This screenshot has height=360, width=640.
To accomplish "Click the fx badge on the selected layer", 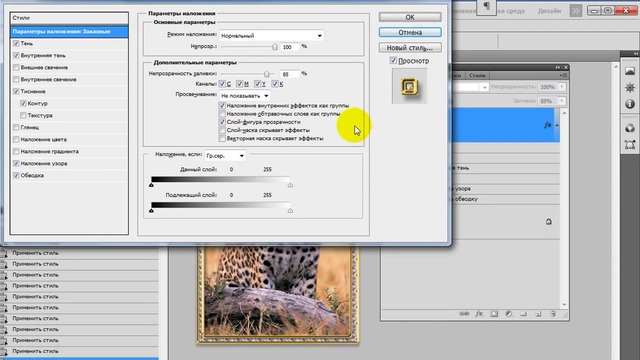I will tap(547, 125).
